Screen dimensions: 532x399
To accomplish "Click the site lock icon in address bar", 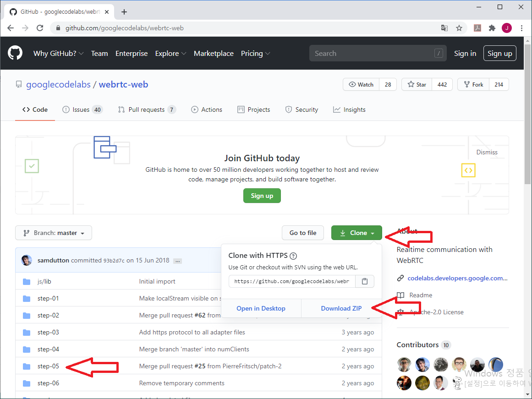I will point(58,28).
